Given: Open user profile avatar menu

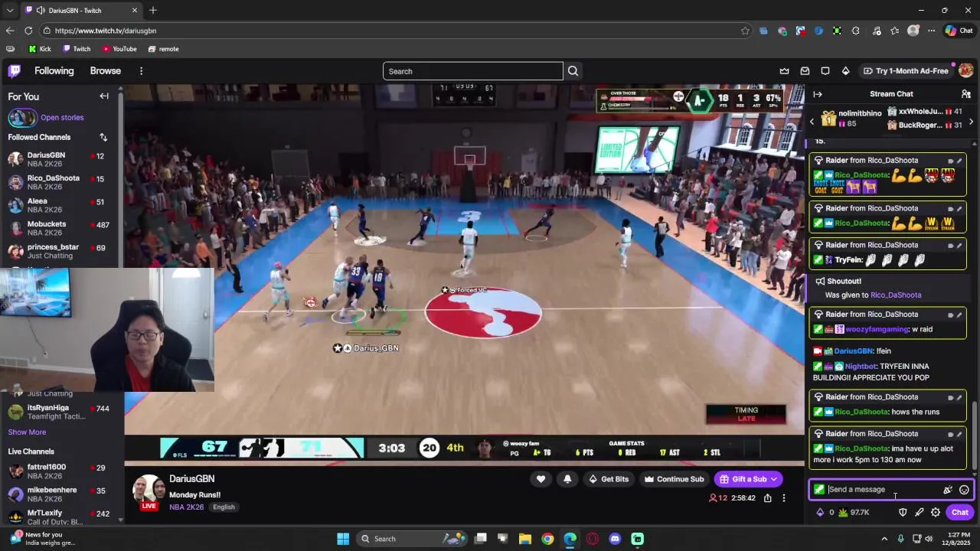Looking at the screenshot, I should (965, 70).
